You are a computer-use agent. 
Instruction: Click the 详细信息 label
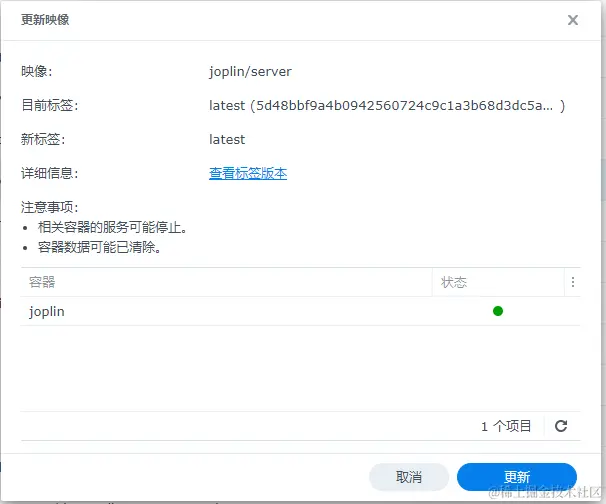pos(49,173)
